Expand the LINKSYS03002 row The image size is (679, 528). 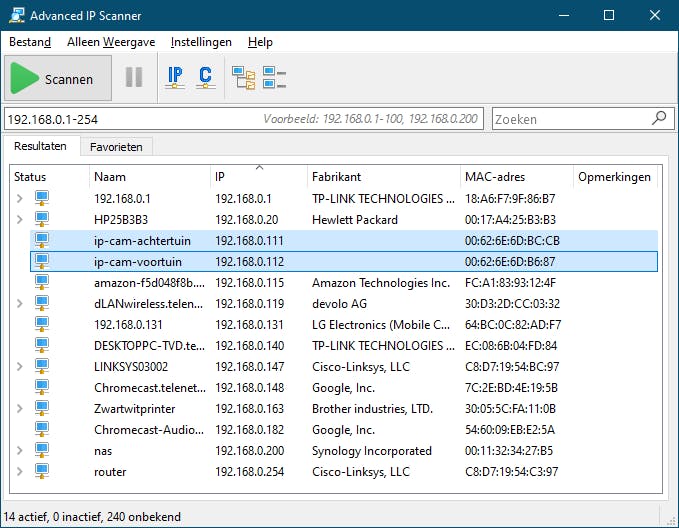pos(19,366)
